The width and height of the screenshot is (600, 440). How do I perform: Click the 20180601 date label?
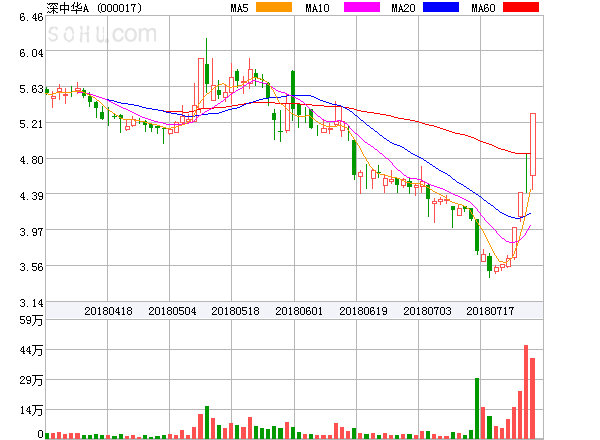click(x=299, y=311)
